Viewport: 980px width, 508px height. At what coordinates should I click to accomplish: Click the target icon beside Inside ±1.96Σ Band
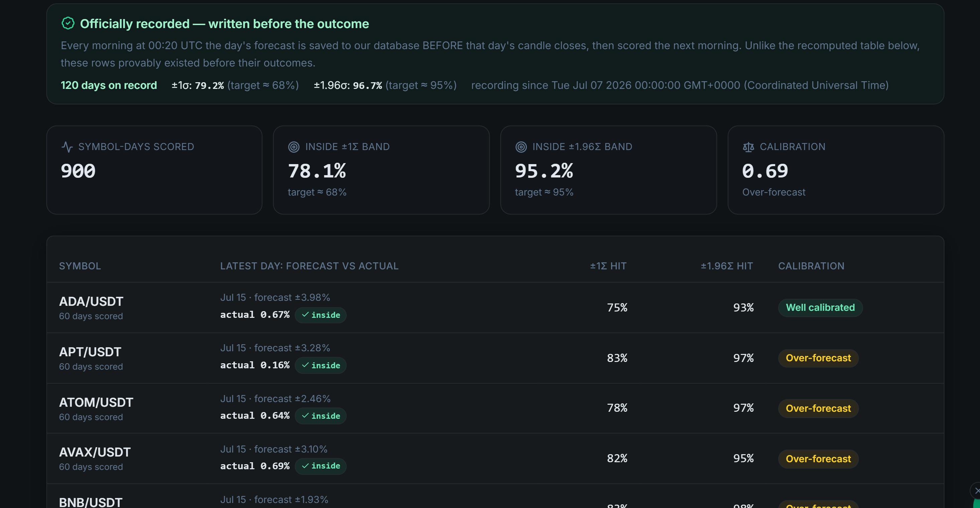pyautogui.click(x=521, y=147)
